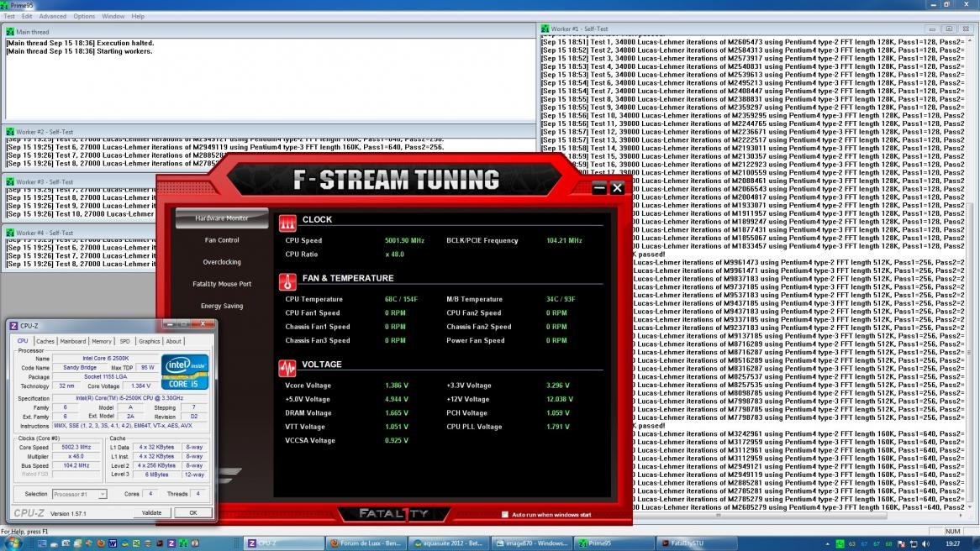This screenshot has width=980, height=551.
Task: Switch to the About tab in CPU-Z
Action: coord(174,341)
